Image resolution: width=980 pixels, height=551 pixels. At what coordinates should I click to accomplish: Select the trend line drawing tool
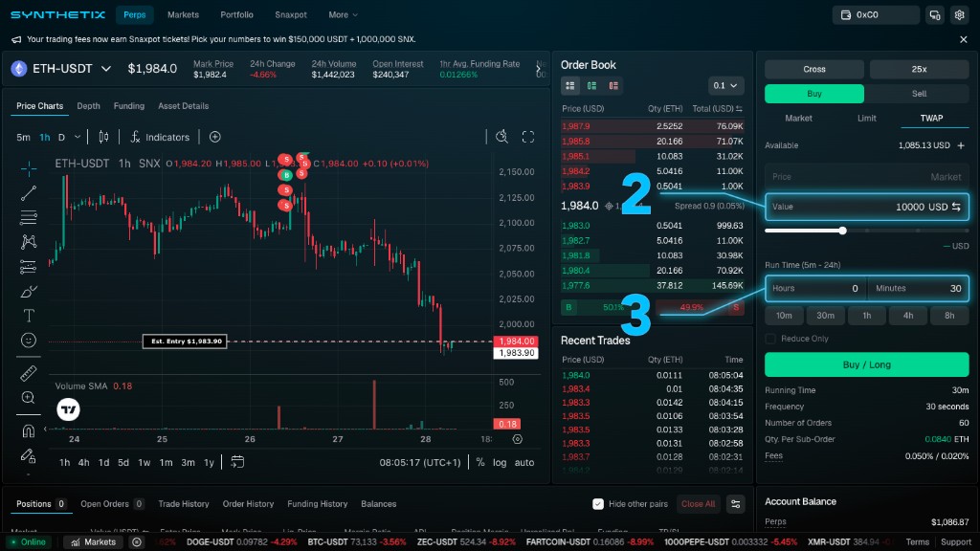tap(29, 193)
